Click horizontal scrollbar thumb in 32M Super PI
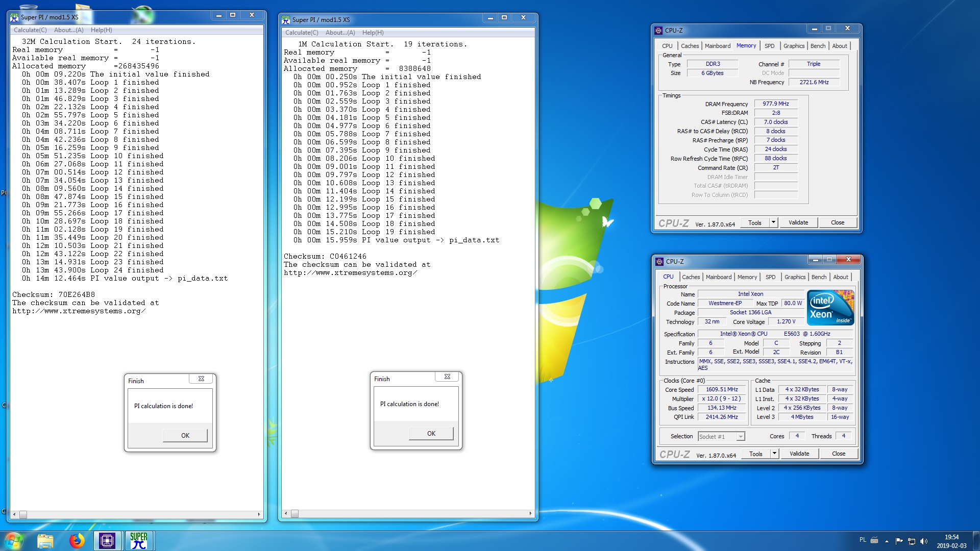This screenshot has height=551, width=980. (23, 514)
